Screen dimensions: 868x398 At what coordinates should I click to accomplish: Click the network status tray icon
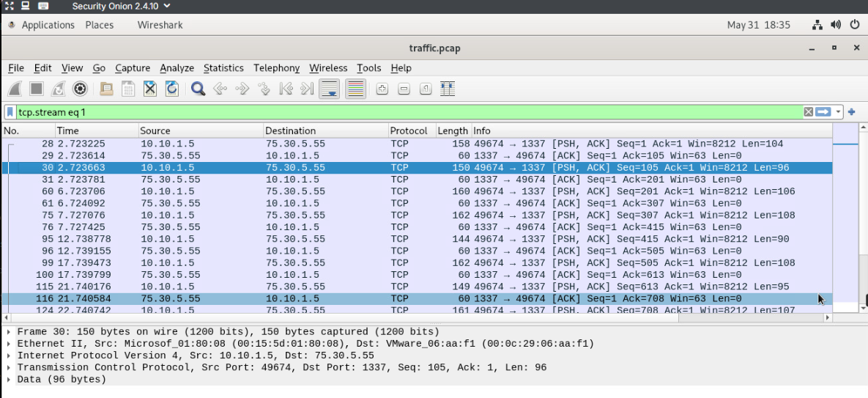click(x=817, y=25)
